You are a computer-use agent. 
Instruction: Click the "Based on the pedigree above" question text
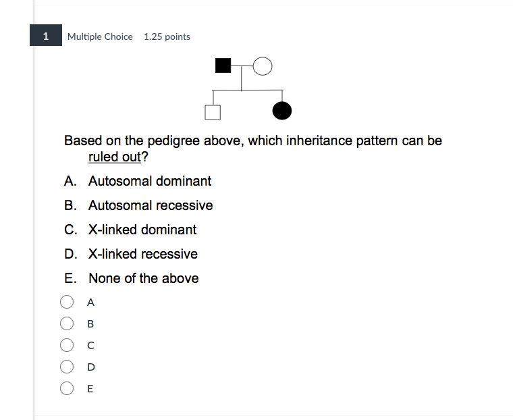tap(155, 140)
